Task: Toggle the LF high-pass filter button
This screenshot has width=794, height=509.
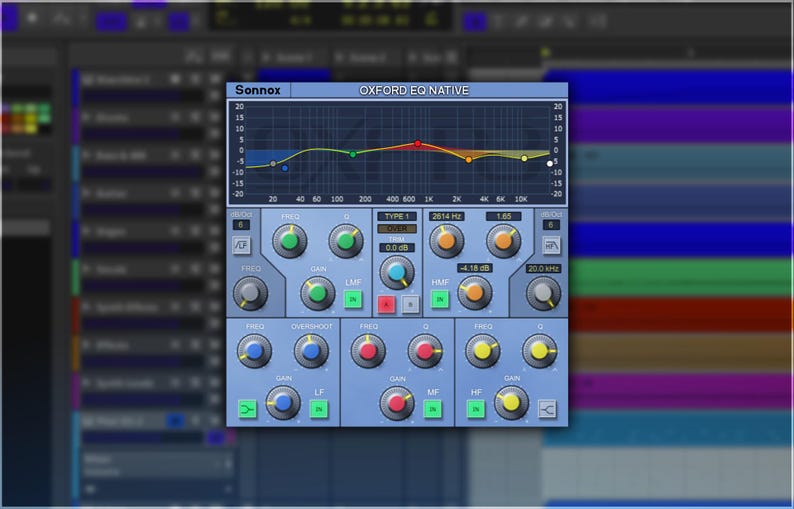Action: click(242, 245)
